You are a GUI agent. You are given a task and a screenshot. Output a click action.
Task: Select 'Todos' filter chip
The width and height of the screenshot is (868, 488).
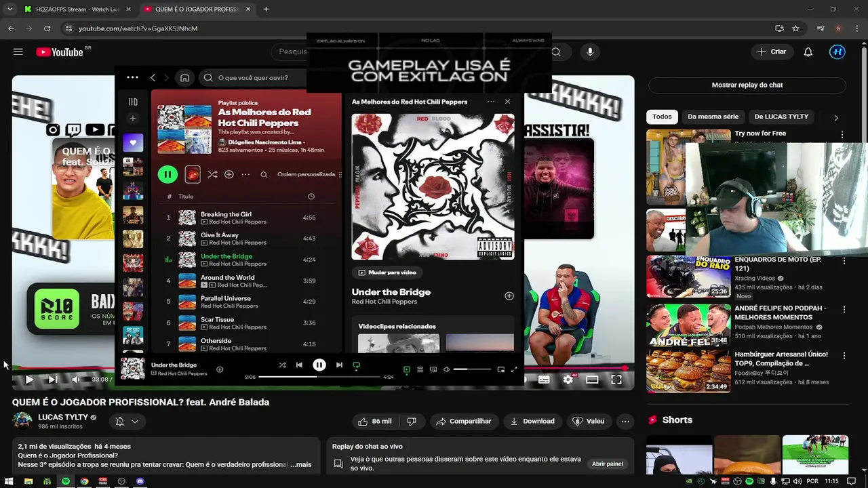[x=662, y=117]
